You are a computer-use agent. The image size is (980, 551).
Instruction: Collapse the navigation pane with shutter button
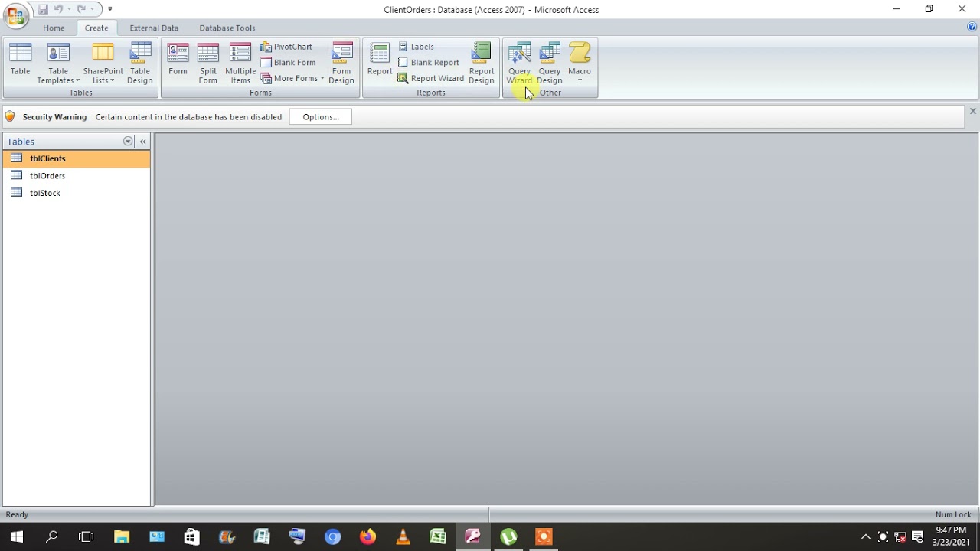[143, 142]
